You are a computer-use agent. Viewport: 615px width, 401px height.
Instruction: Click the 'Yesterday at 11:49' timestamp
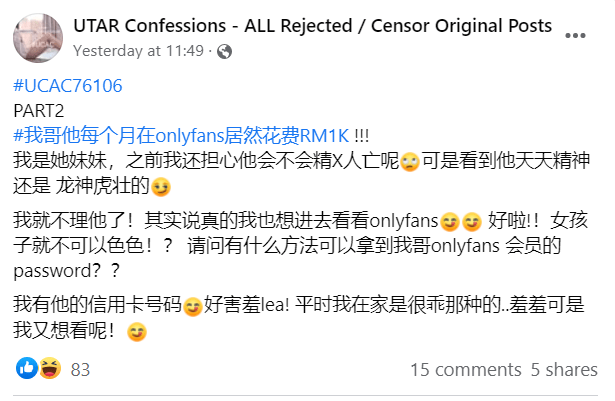[138, 51]
